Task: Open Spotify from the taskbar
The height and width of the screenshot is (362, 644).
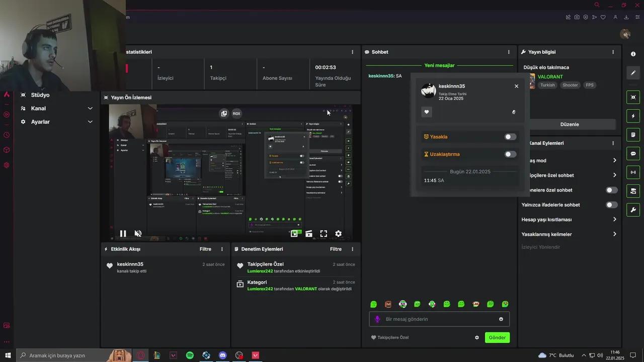Action: [x=190, y=355]
